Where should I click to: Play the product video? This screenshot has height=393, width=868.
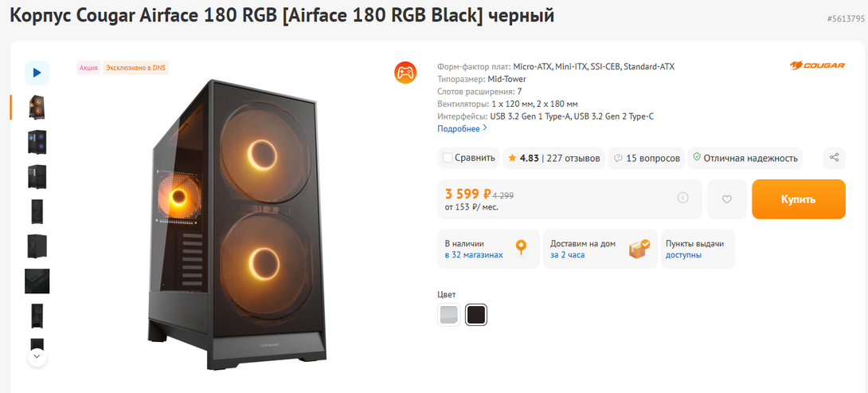click(x=37, y=73)
